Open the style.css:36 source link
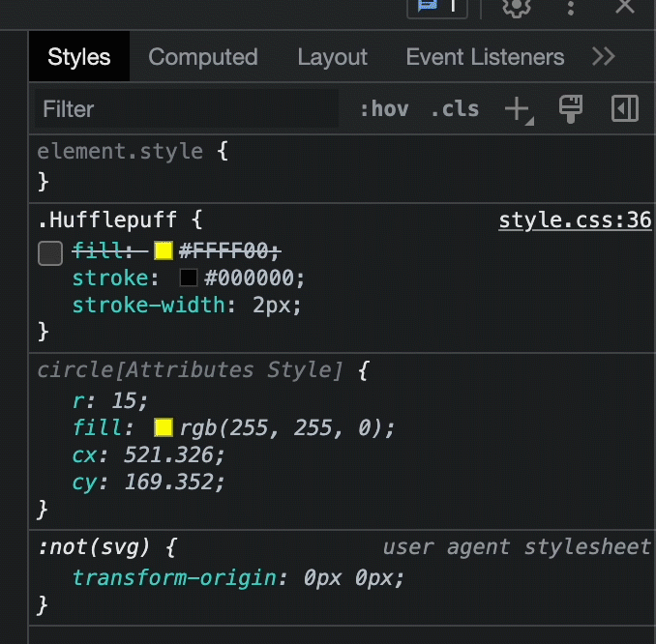This screenshot has width=656, height=644. 575,220
